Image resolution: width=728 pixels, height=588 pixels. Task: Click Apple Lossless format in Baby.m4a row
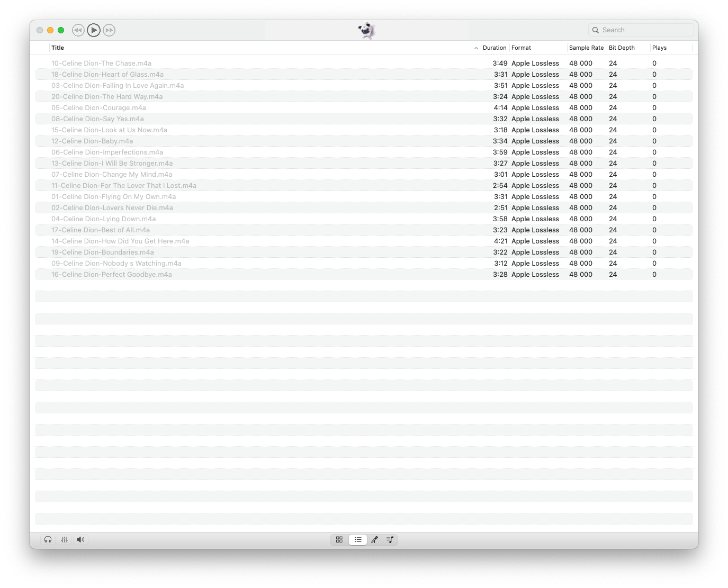pos(535,141)
